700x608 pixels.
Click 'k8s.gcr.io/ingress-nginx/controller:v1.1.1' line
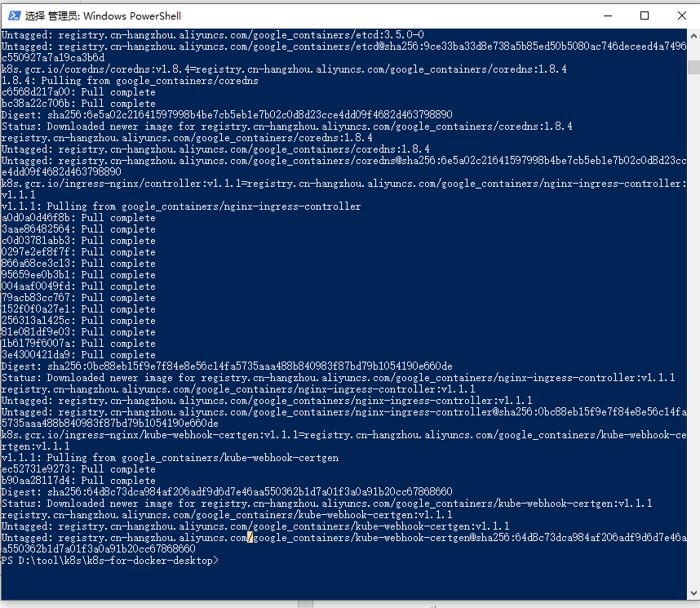343,189
